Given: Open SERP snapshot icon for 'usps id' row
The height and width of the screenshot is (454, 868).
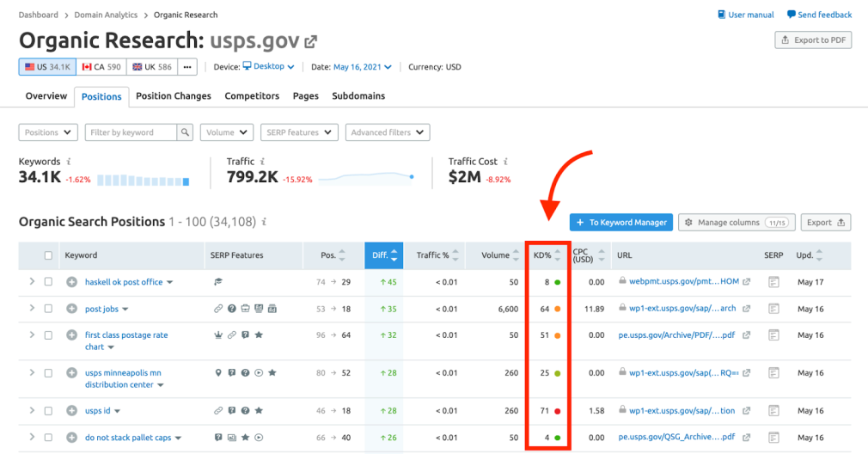Looking at the screenshot, I should point(773,411).
